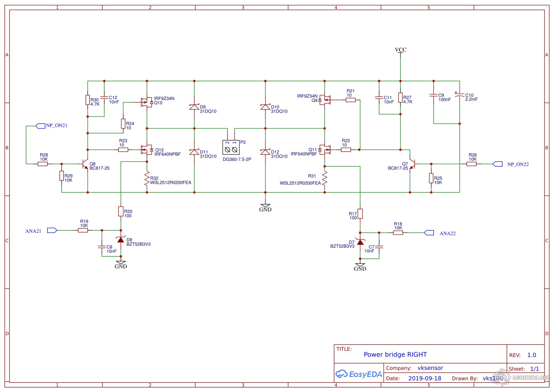Click the ANA22 net port flag
554x392 pixels.
click(x=429, y=233)
